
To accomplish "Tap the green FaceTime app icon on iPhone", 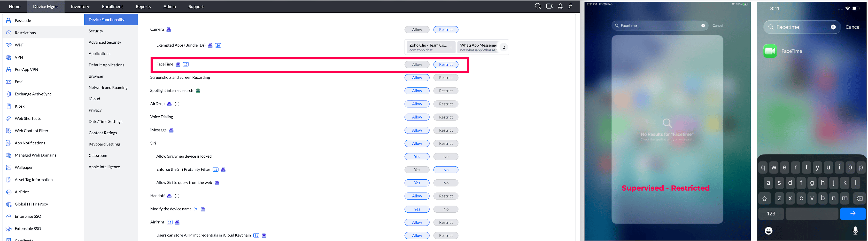I will tap(770, 51).
